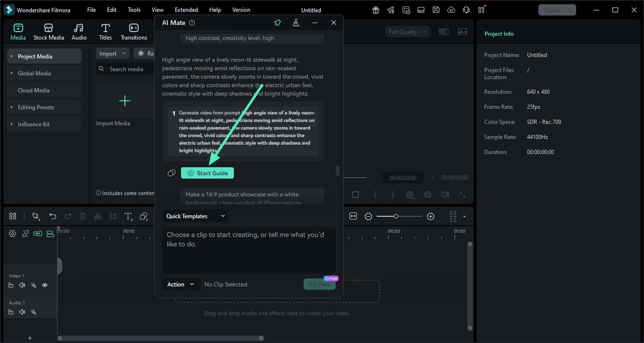Click the mark-in left brace icon

(x=375, y=195)
